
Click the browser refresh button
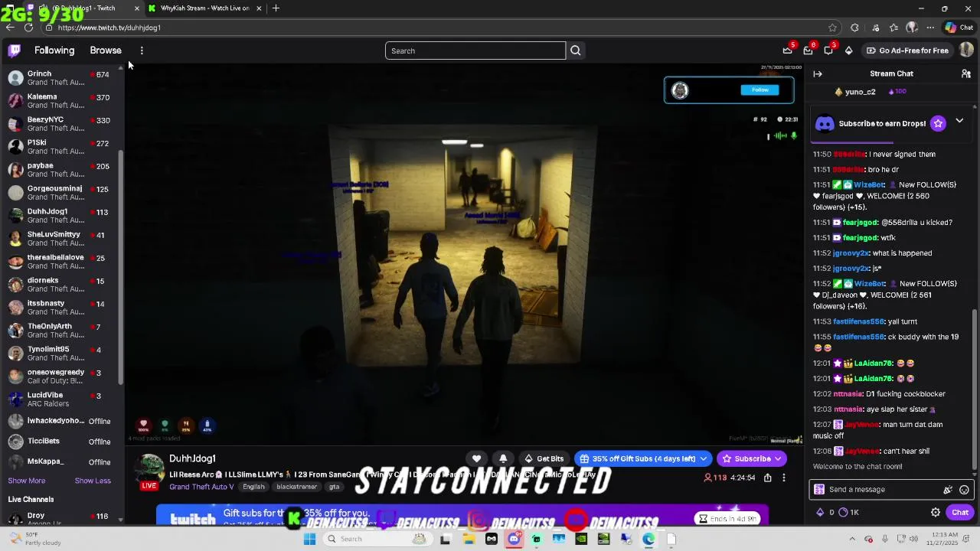click(x=28, y=28)
